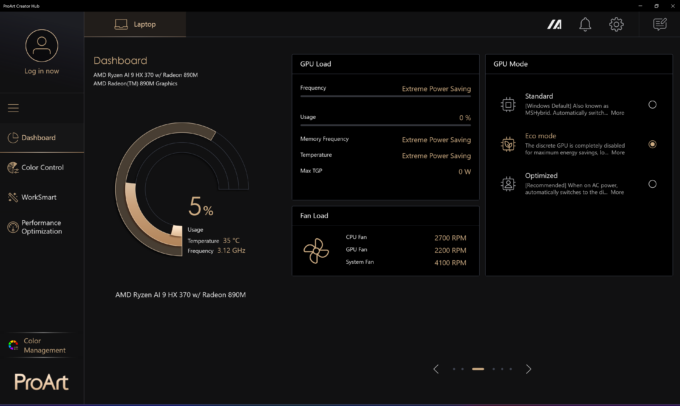The height and width of the screenshot is (406, 680).
Task: Select the Eco mode radio button
Action: (652, 144)
